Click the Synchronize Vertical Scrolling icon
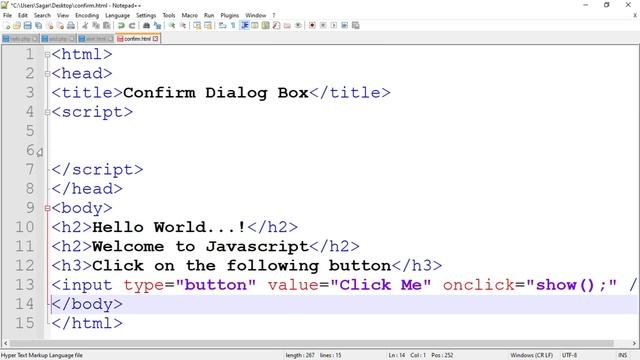 pos(197,25)
